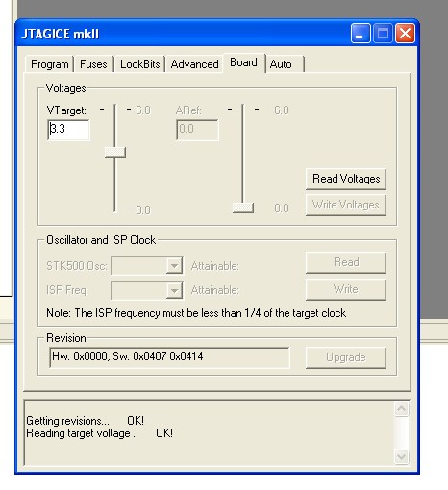Screen dimensions: 448x490
Task: Click the JTAGICE mkII title bar text
Action: click(60, 34)
